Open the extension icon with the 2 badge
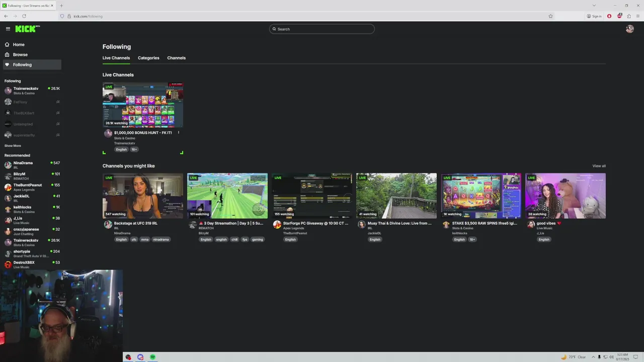Viewport: 644px width, 362px height. (x=619, y=16)
